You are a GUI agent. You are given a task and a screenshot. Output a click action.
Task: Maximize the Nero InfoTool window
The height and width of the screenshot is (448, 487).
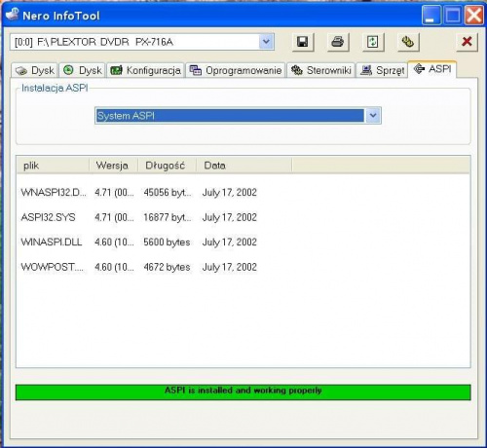coord(453,15)
